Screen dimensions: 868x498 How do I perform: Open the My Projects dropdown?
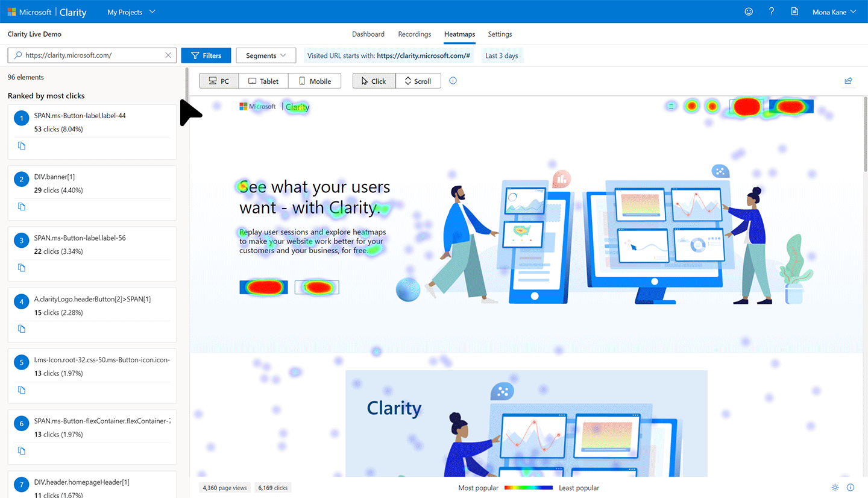(x=131, y=12)
